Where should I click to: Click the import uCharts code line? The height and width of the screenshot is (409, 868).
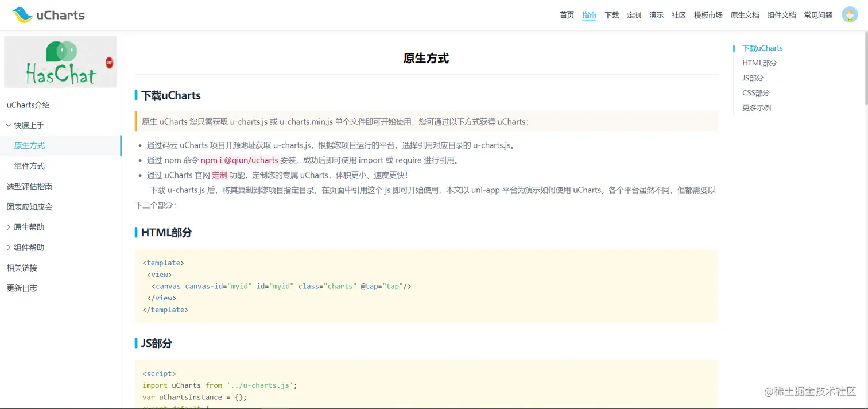(220, 385)
